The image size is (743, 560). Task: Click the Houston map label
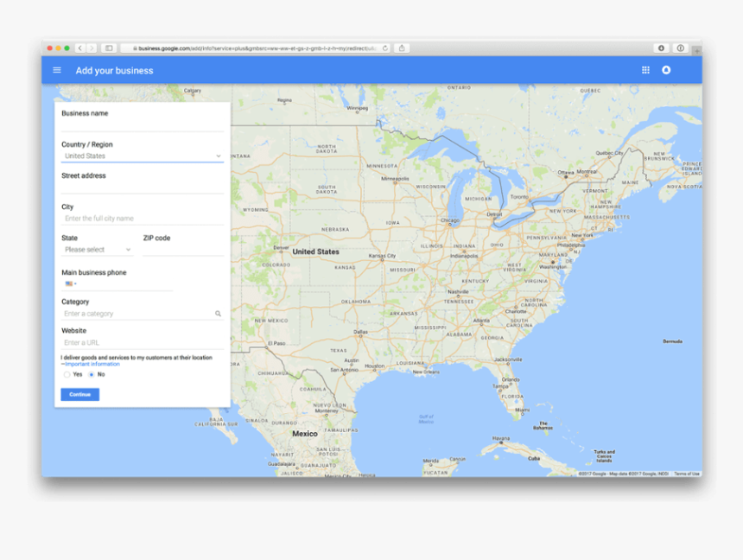point(374,366)
